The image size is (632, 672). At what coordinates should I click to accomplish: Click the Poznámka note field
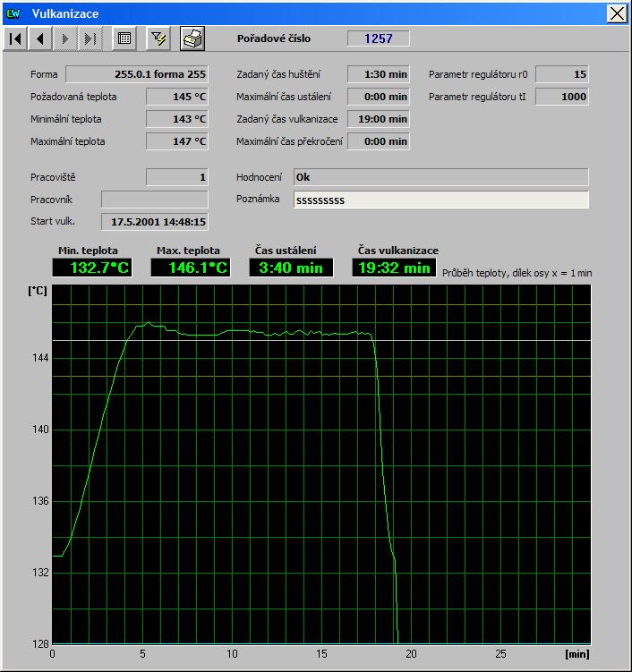pos(440,200)
